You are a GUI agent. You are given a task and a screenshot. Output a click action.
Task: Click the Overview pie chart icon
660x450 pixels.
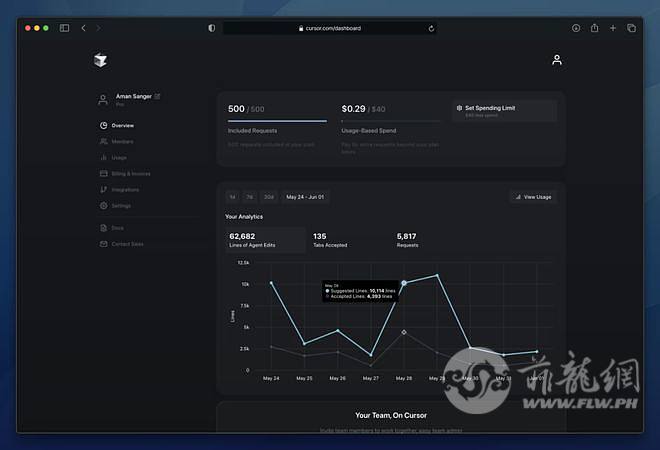pos(104,125)
